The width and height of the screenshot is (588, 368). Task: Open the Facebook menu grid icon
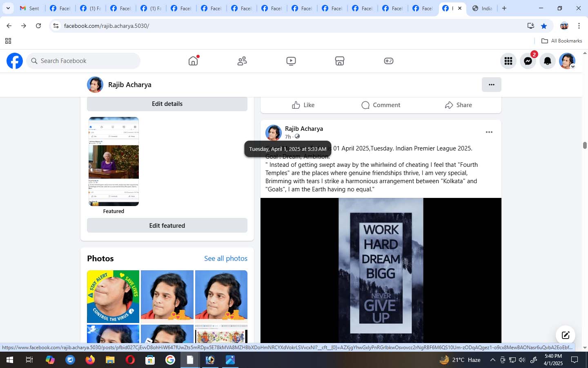tap(508, 61)
